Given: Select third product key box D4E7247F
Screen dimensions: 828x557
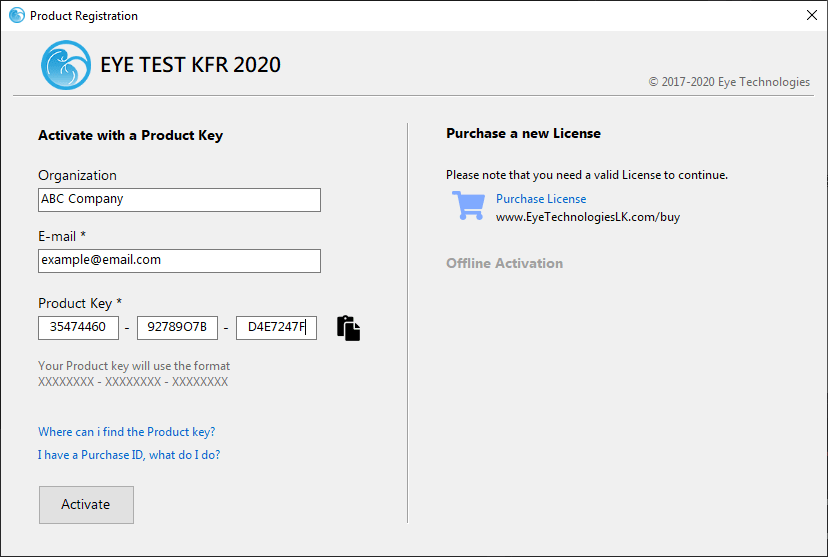Looking at the screenshot, I should point(276,328).
